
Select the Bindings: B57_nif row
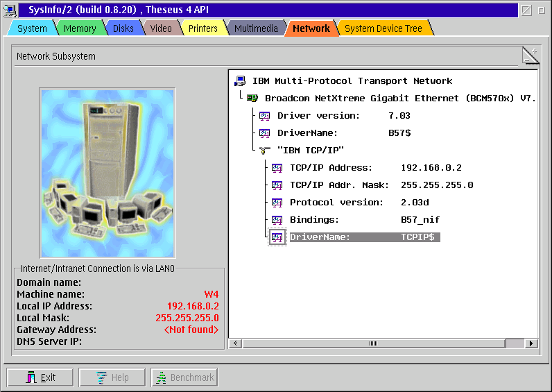click(x=365, y=220)
